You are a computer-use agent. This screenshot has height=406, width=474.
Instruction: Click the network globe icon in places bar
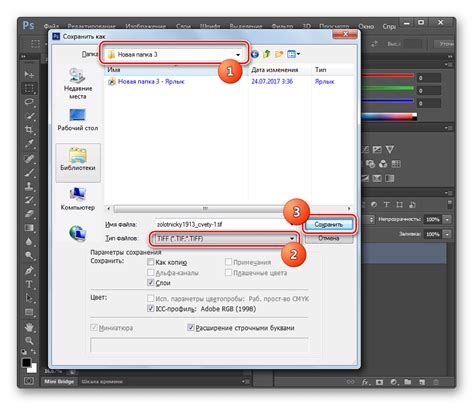78,233
